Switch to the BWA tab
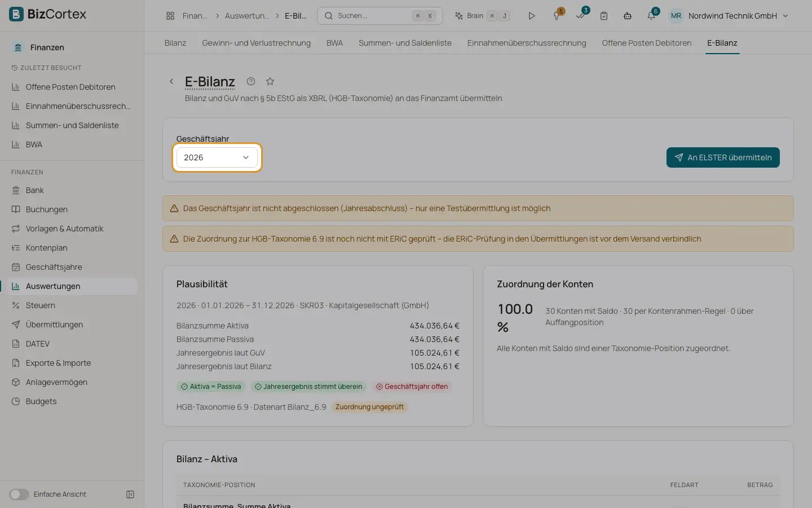The image size is (812, 508). pos(334,43)
